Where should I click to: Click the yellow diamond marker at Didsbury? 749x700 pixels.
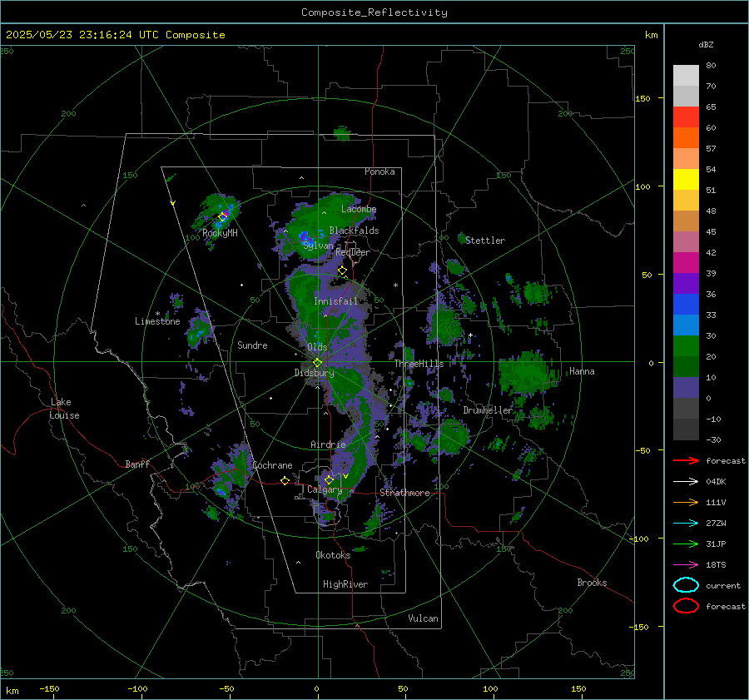[317, 363]
